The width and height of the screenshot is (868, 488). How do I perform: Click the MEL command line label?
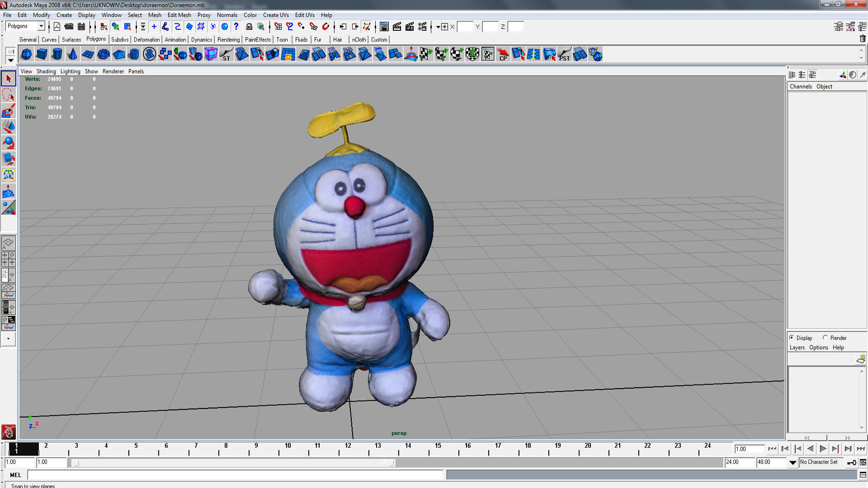pyautogui.click(x=15, y=475)
